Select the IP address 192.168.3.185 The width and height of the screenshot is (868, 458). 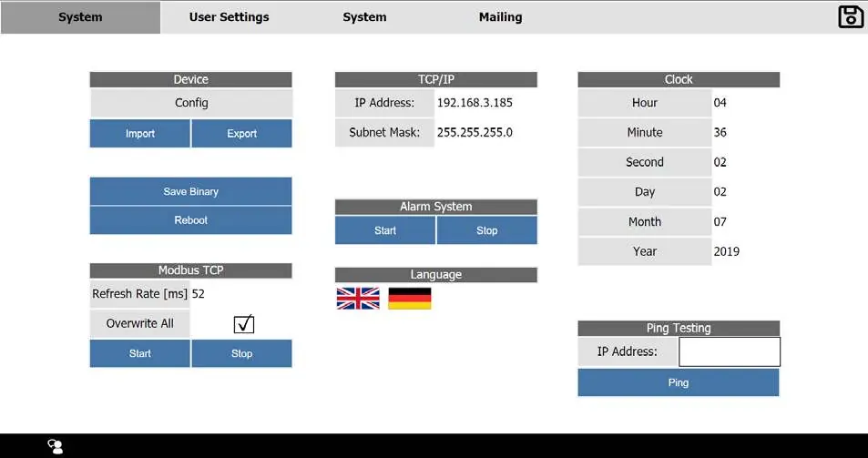click(x=475, y=103)
